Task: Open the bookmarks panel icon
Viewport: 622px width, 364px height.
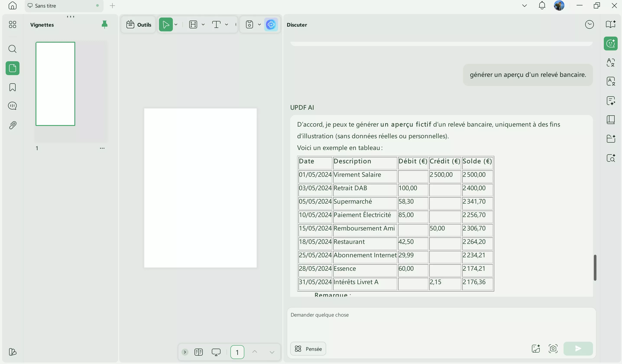Action: pos(12,87)
